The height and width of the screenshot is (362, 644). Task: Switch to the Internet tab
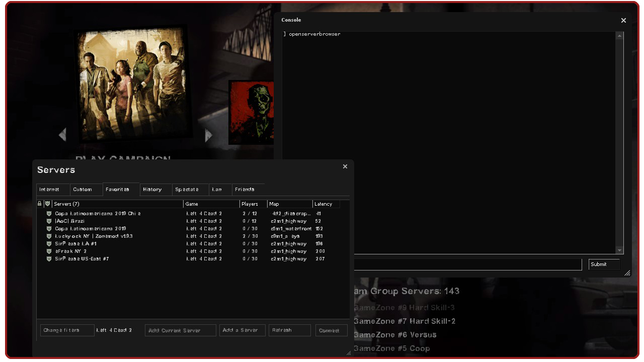click(x=53, y=190)
